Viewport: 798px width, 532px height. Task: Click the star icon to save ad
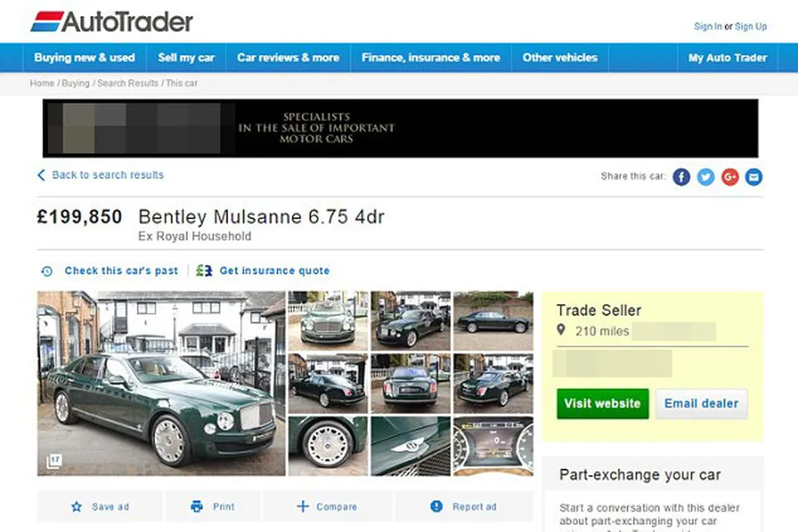[76, 507]
